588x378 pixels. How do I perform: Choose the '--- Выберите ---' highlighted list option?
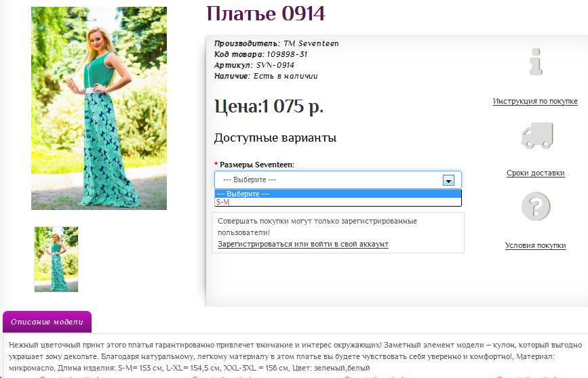tap(338, 194)
